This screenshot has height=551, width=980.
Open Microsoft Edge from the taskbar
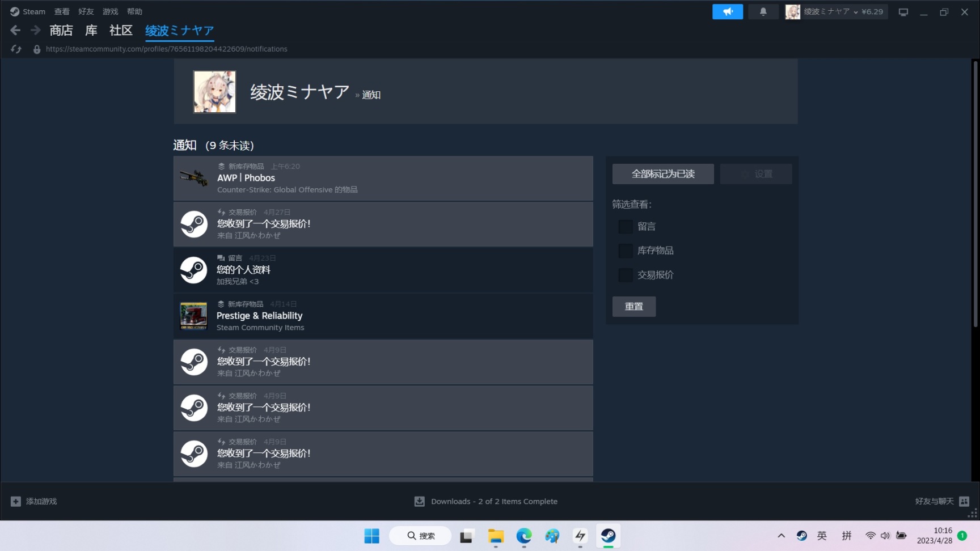(524, 536)
